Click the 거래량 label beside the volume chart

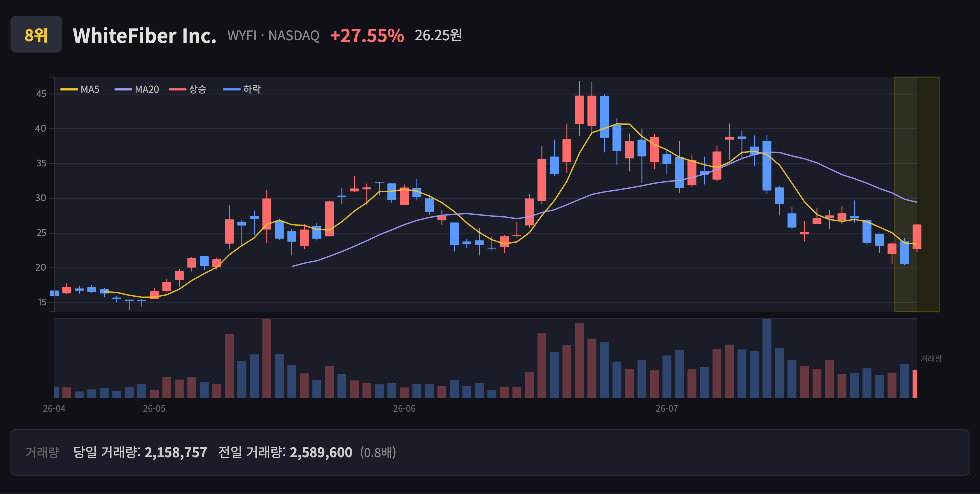pos(931,359)
